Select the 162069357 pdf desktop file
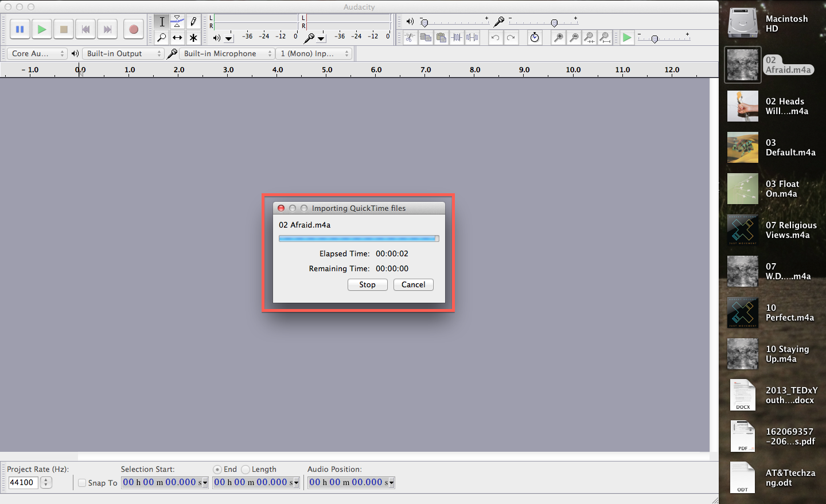The height and width of the screenshot is (504, 826). (743, 436)
